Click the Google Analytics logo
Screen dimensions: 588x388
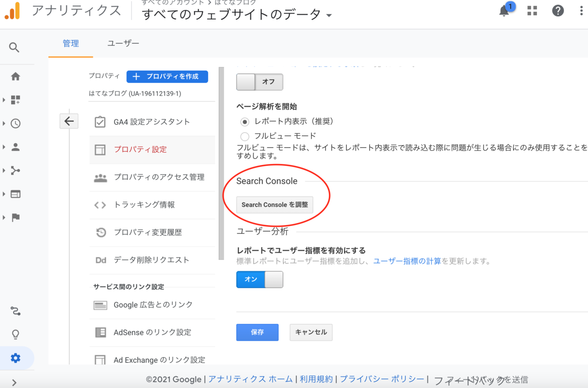[12, 11]
